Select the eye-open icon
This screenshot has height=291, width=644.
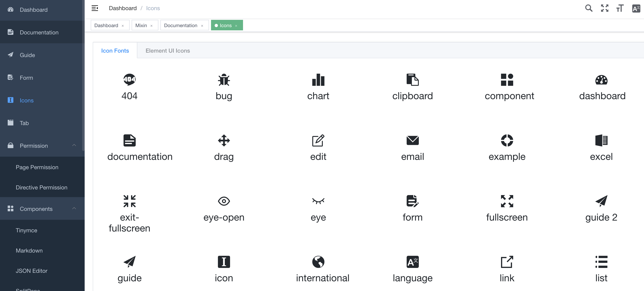click(x=224, y=201)
